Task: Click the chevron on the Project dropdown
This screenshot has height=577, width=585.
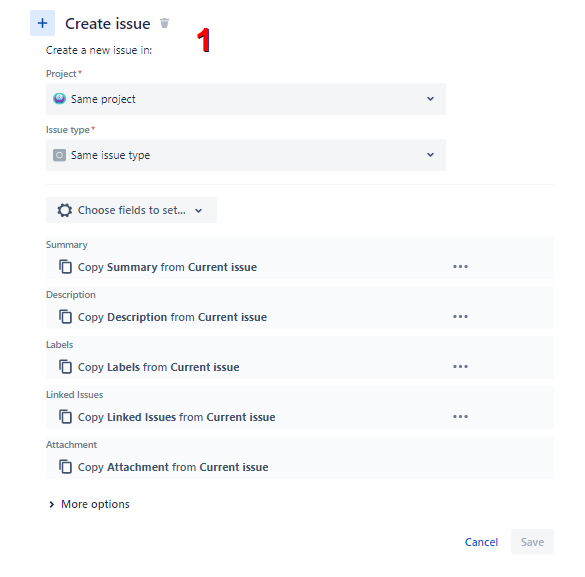Action: click(x=431, y=99)
